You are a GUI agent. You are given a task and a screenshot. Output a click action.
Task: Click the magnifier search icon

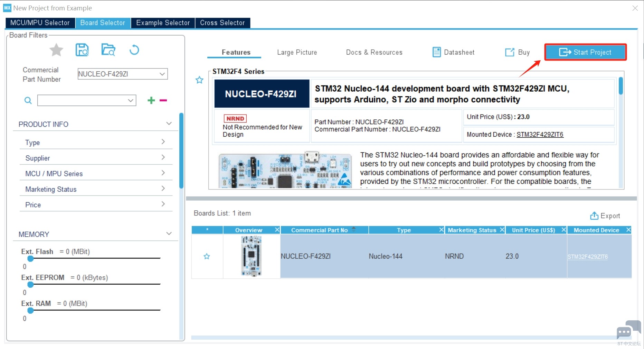28,100
